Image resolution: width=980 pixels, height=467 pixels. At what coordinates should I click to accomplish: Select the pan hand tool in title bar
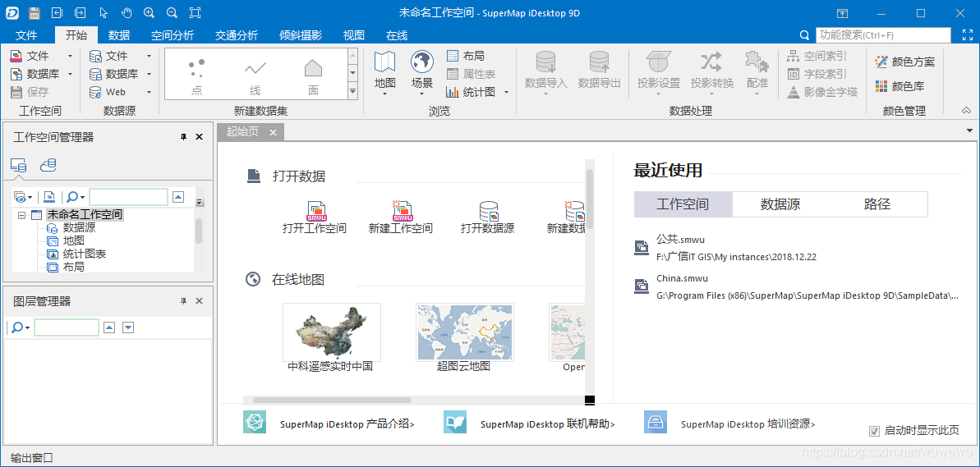[127, 12]
